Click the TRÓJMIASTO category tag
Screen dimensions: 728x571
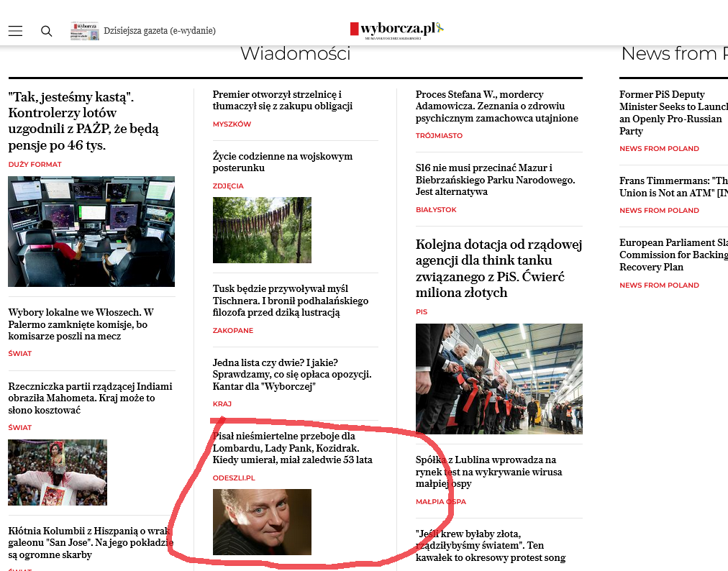click(x=439, y=136)
